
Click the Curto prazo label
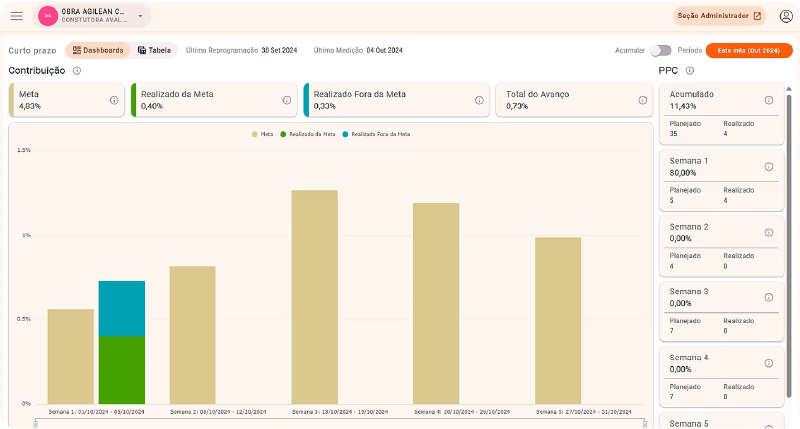(x=32, y=51)
